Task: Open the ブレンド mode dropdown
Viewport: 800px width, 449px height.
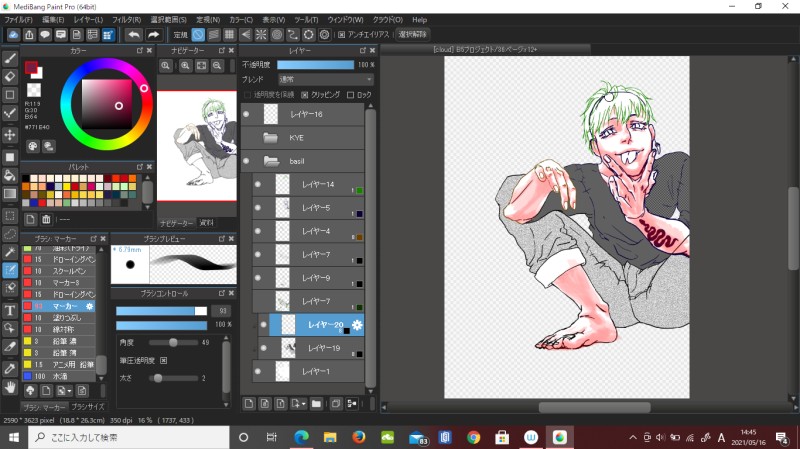Action: click(x=325, y=79)
